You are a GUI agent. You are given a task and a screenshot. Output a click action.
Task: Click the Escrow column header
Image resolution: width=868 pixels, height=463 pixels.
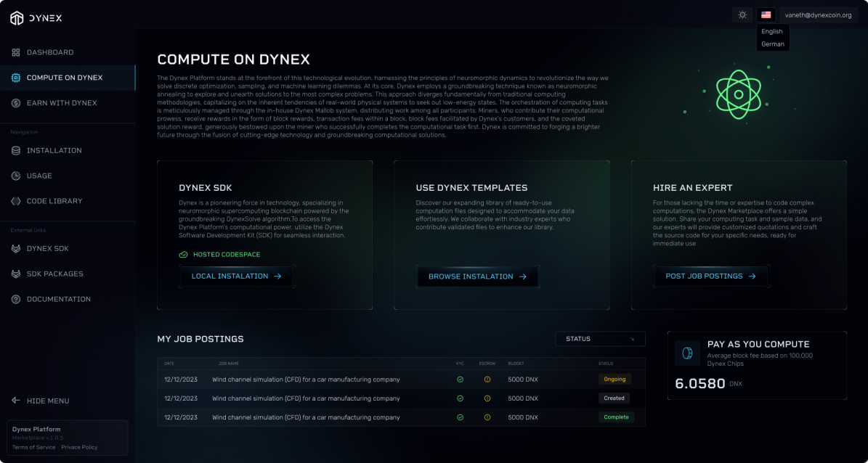click(x=487, y=364)
